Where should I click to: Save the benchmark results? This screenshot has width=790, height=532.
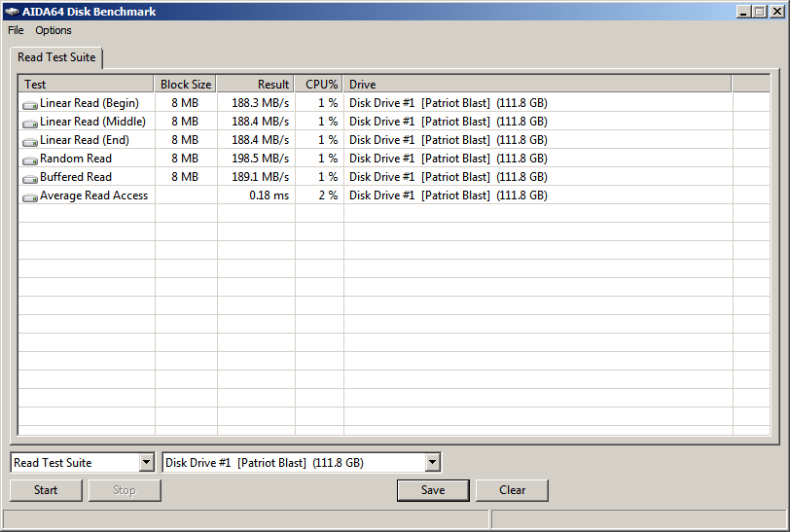pyautogui.click(x=433, y=490)
